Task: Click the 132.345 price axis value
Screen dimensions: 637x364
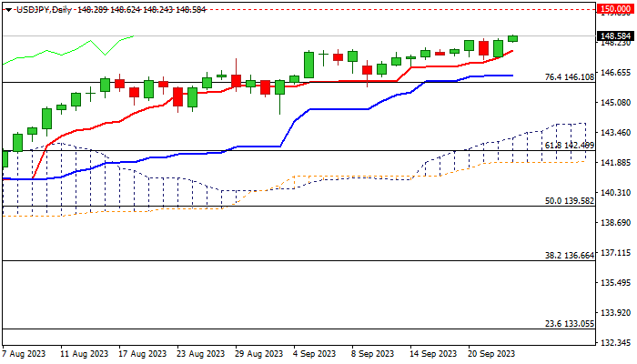Action: [615, 343]
